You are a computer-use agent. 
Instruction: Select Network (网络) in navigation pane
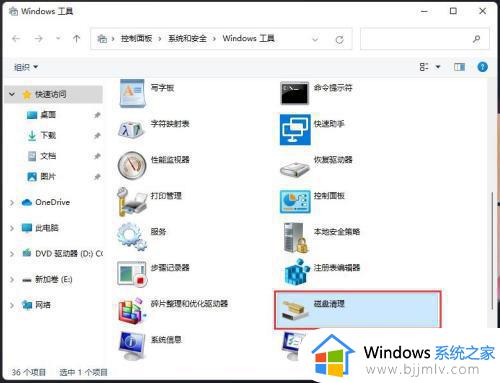pos(43,305)
